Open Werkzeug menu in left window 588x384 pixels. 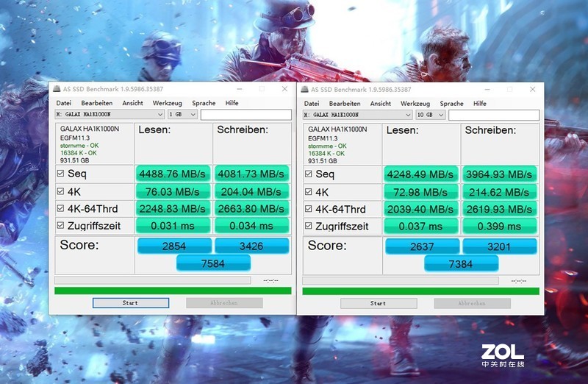pos(168,103)
